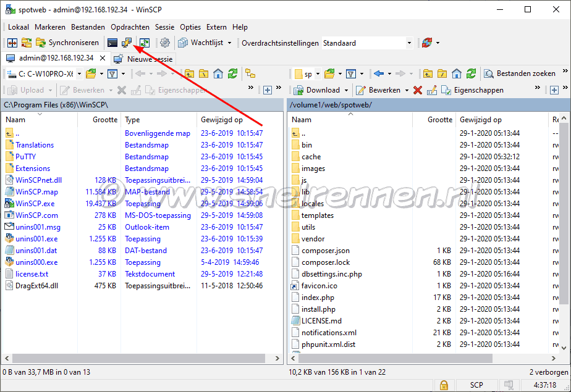Click the remote panel vertical scrollbar
This screenshot has width=571, height=392.
tap(564, 214)
